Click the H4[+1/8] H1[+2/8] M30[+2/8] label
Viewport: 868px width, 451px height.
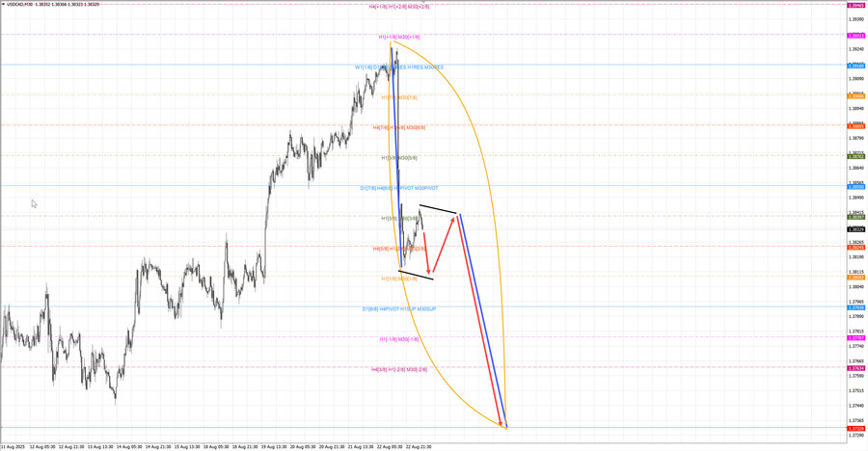point(399,7)
